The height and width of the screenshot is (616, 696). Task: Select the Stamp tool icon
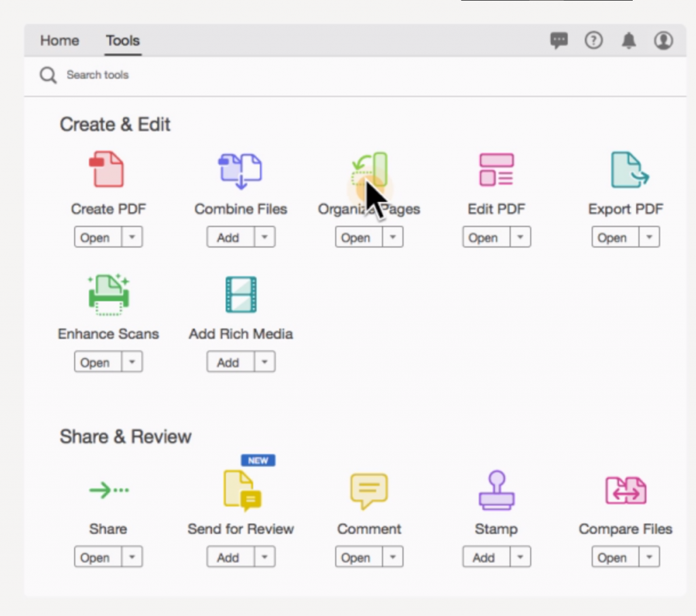click(496, 490)
